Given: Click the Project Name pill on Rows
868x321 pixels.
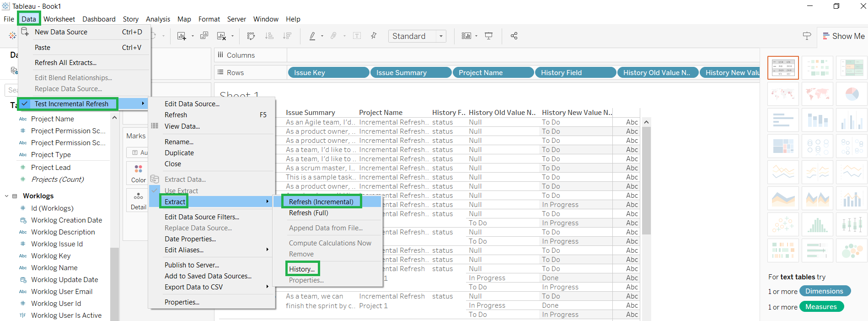Looking at the screenshot, I should [493, 72].
